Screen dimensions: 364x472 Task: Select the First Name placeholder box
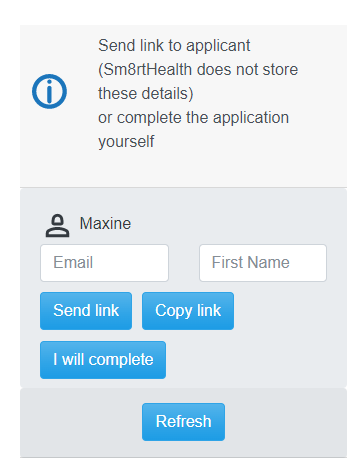click(x=263, y=263)
